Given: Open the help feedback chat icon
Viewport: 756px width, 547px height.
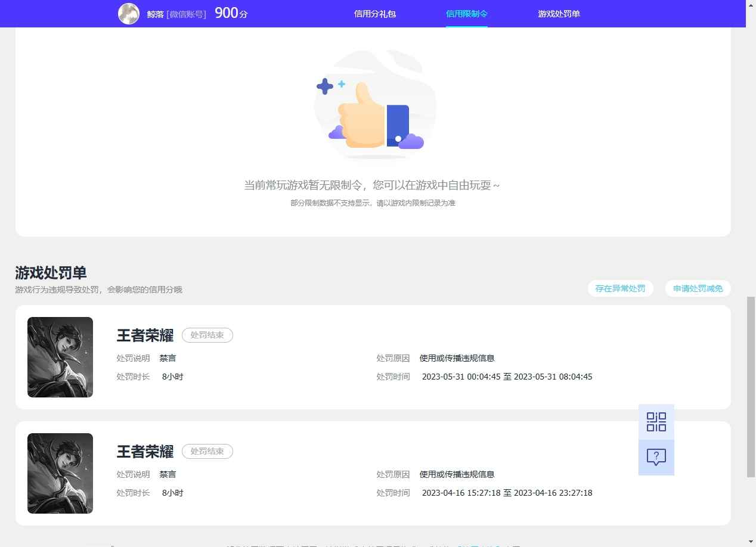Looking at the screenshot, I should [x=656, y=458].
